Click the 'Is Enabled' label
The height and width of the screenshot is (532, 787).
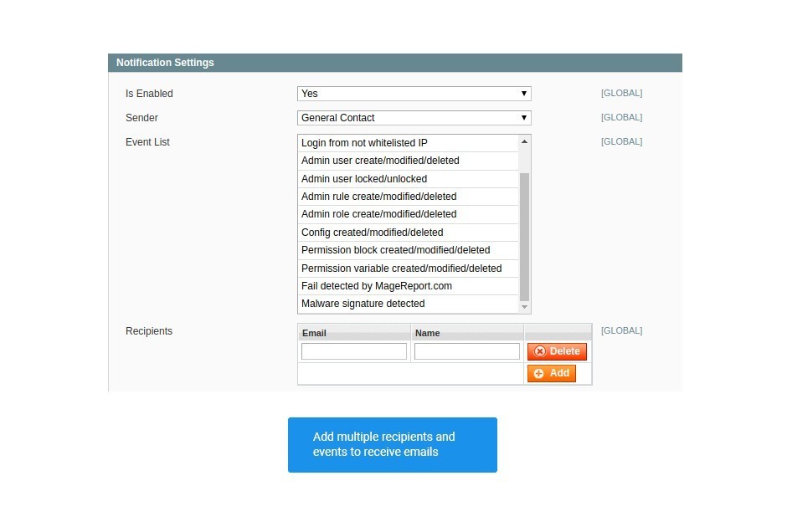pyautogui.click(x=149, y=94)
